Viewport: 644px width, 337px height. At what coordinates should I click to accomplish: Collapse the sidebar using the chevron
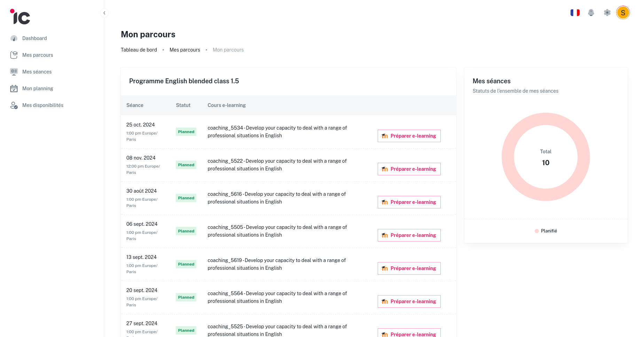(x=104, y=13)
